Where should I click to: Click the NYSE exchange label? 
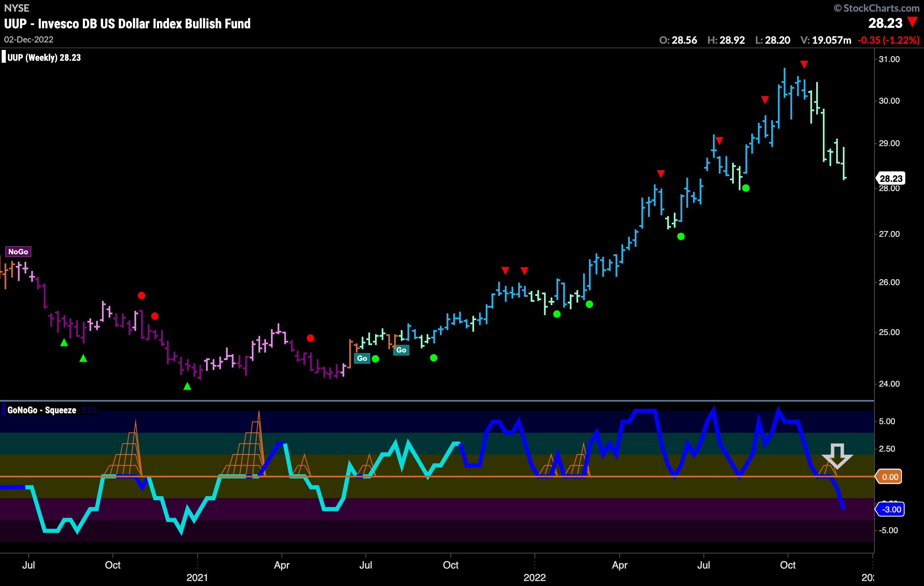pyautogui.click(x=17, y=8)
